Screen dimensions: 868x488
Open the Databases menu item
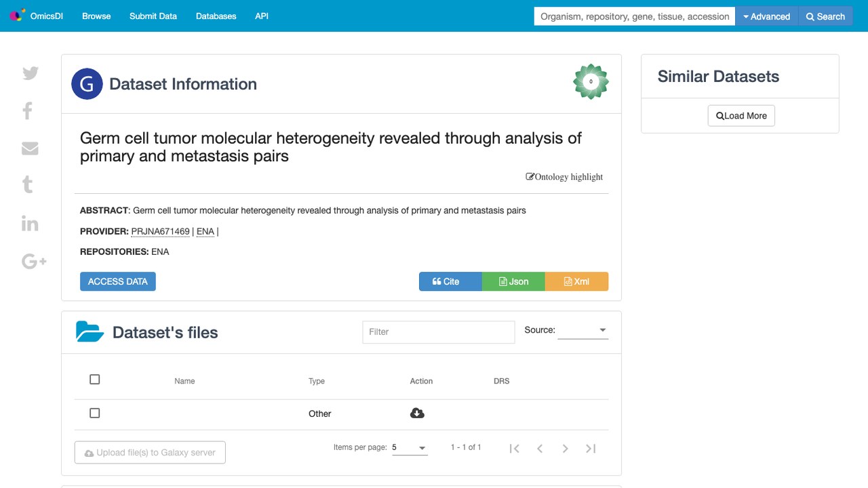[216, 16]
